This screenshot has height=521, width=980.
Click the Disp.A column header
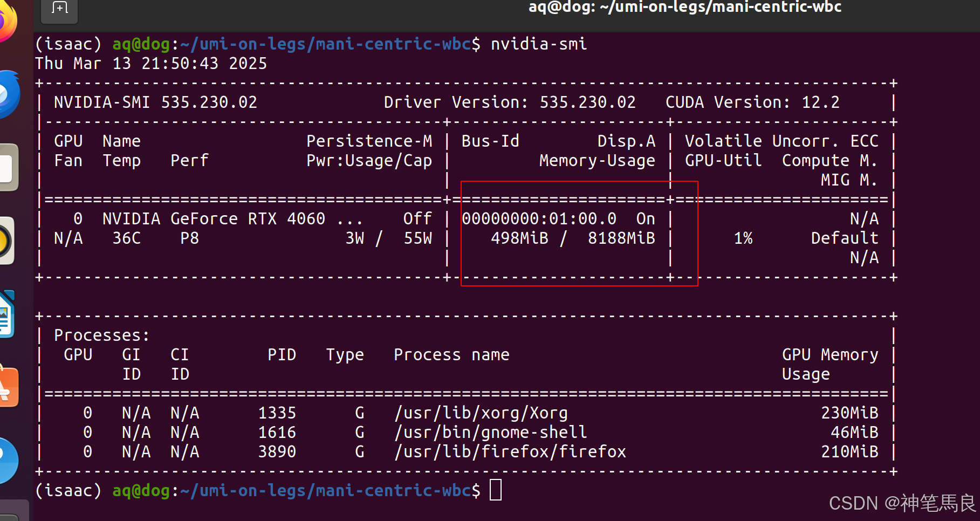626,141
